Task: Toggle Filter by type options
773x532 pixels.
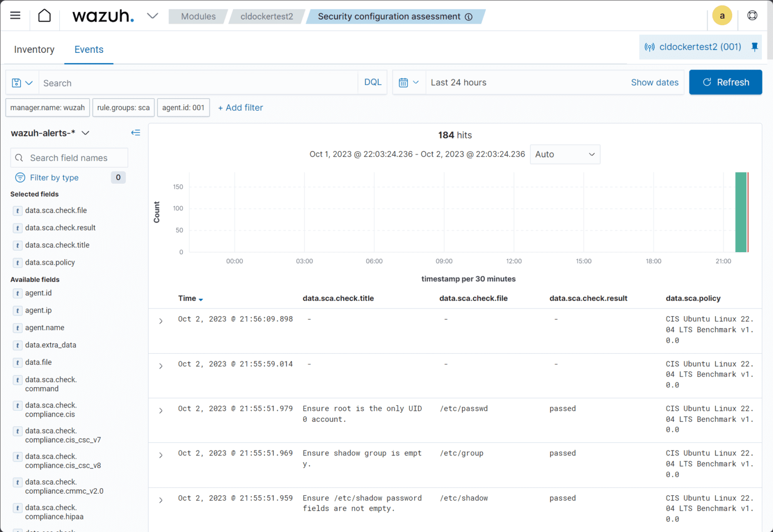Action: click(54, 178)
